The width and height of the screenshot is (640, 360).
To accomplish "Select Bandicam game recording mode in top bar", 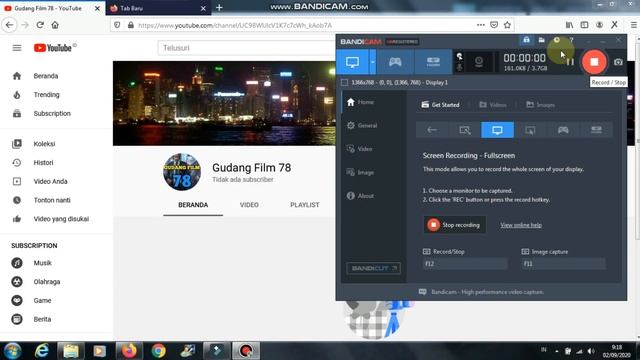I will coord(395,62).
